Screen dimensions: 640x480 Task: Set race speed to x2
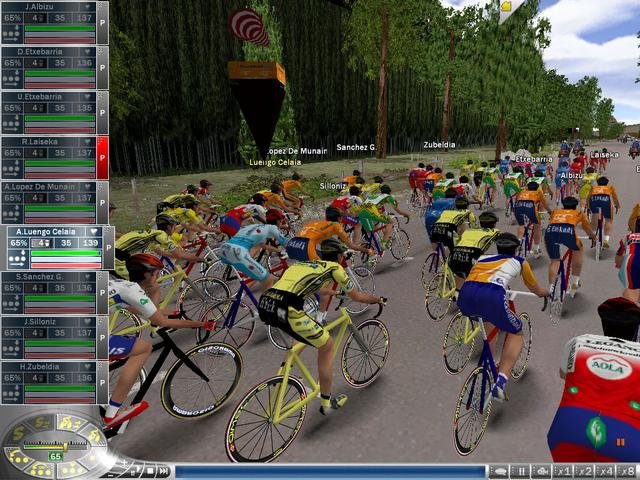pyautogui.click(x=585, y=471)
